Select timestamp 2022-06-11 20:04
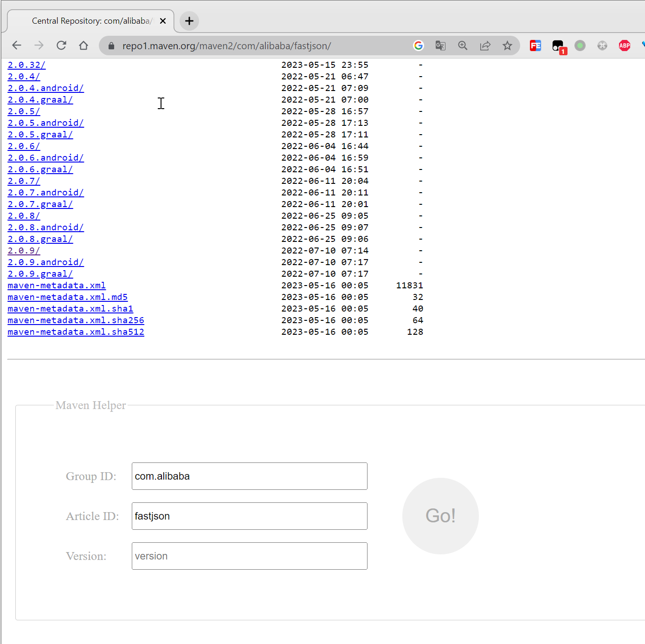Screen dimensions: 645x644 325,181
